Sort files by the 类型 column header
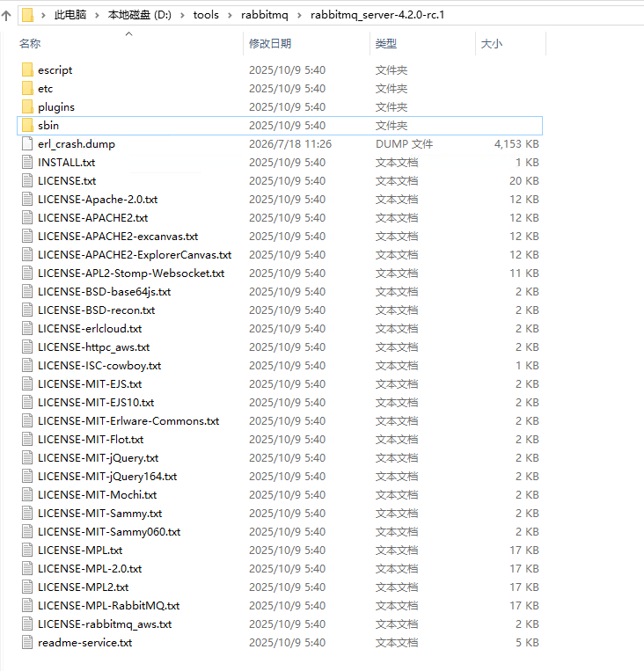The height and width of the screenshot is (671, 644). click(x=386, y=44)
